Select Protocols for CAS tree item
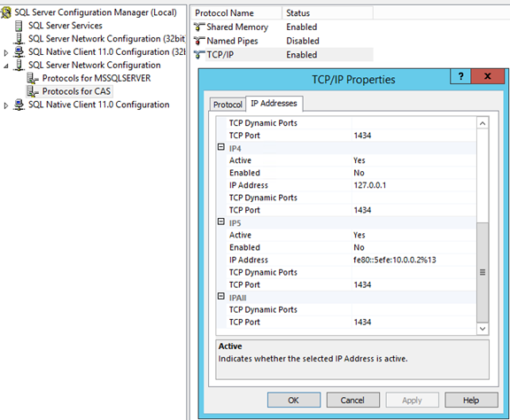The image size is (510, 420). pos(76,91)
